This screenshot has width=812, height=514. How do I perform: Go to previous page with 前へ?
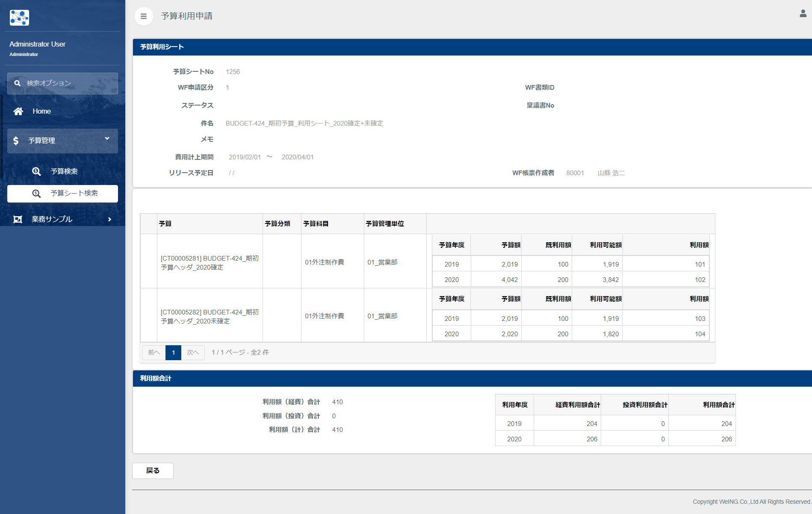point(154,352)
